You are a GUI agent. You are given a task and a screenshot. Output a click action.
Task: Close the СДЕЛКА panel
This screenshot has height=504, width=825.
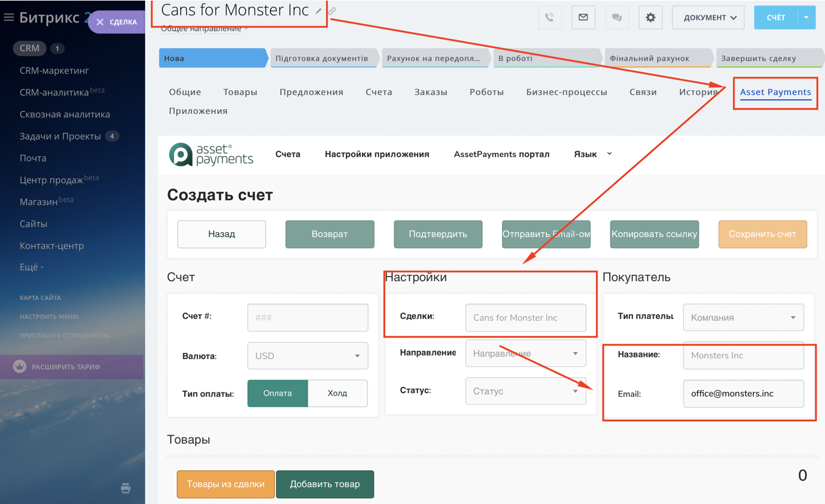[x=100, y=22]
